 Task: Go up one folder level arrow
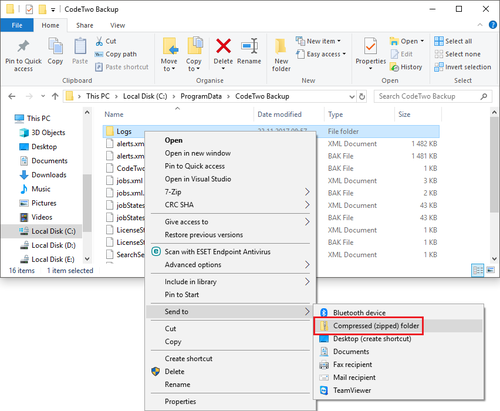tap(55, 96)
